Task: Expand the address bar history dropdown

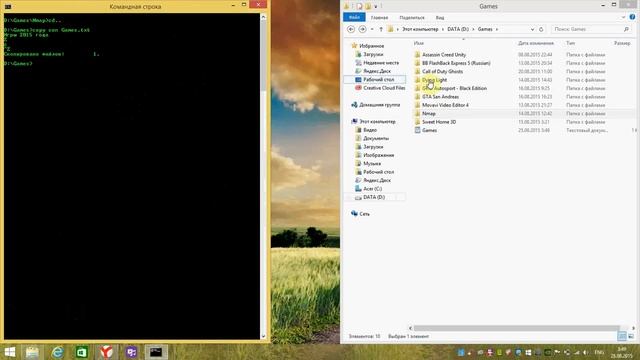Action: [532, 29]
